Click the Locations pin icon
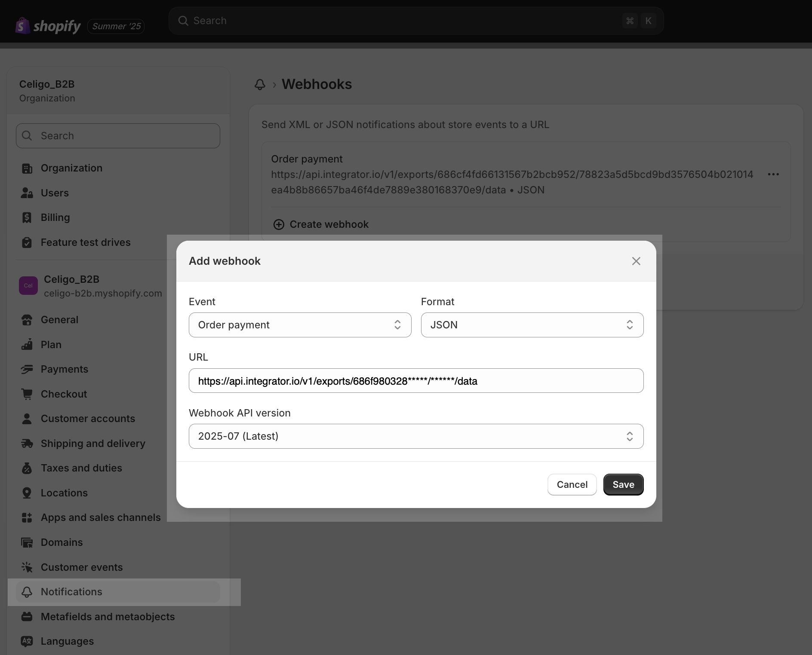812x655 pixels. tap(27, 493)
